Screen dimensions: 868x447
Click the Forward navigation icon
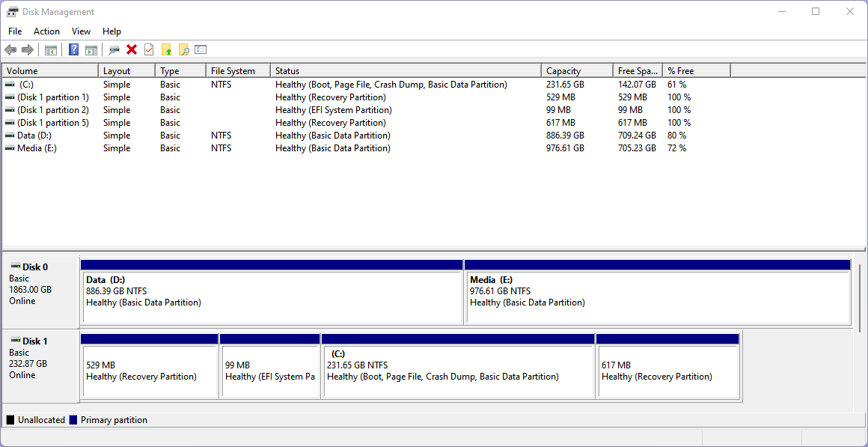click(28, 49)
